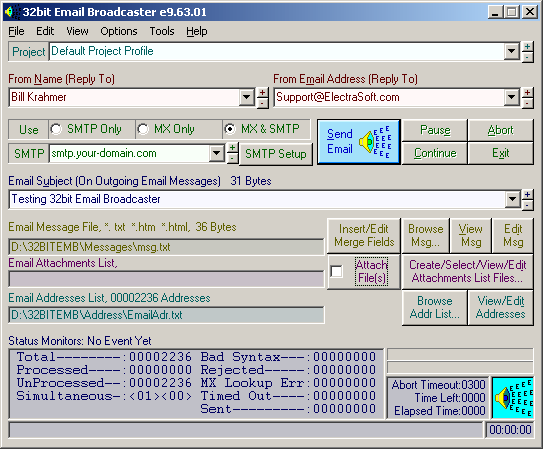Open the Options menu
543x449 pixels.
tap(119, 32)
